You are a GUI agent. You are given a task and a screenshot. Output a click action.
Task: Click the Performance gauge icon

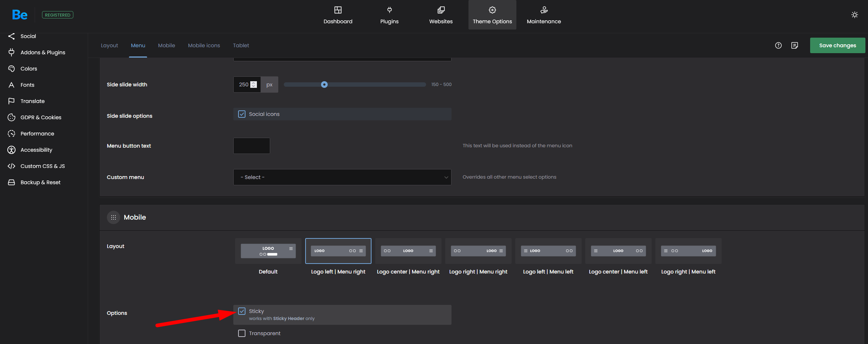[x=11, y=134]
